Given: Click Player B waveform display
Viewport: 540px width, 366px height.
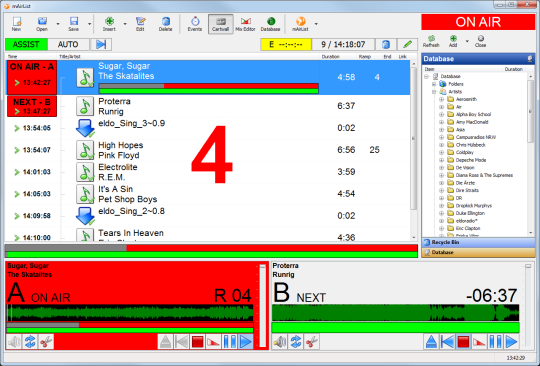Looking at the screenshot, I should point(395,313).
